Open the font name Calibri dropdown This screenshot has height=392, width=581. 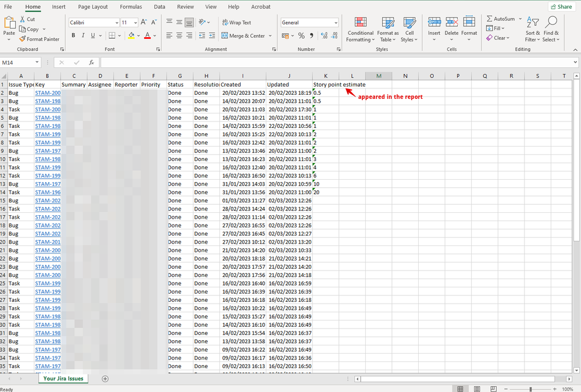click(x=117, y=23)
